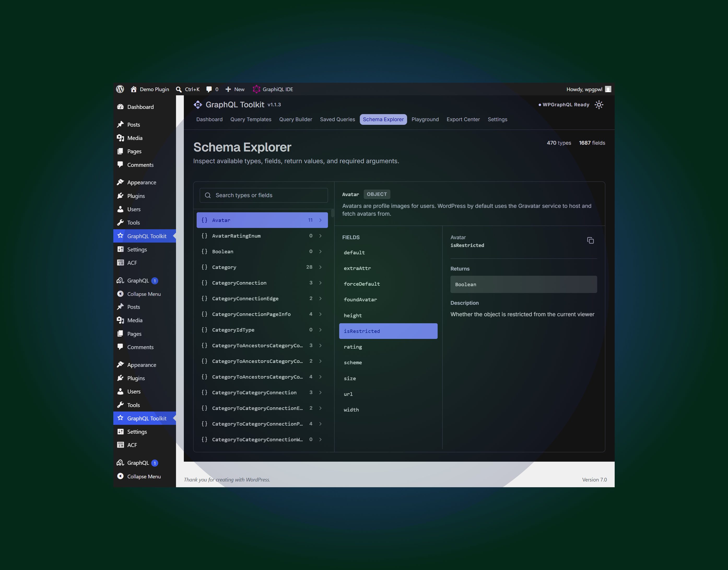728x570 pixels.
Task: Click the braces icon beside CategoryConnection
Action: pyautogui.click(x=204, y=283)
